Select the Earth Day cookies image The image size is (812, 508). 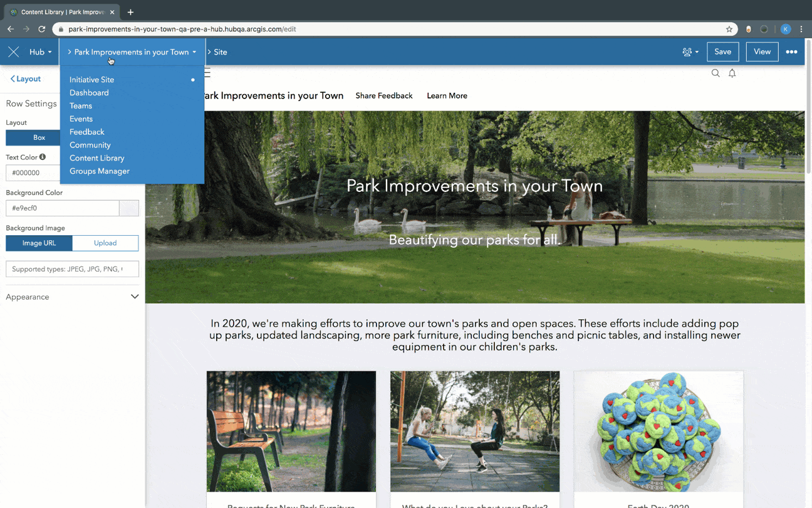tap(658, 431)
